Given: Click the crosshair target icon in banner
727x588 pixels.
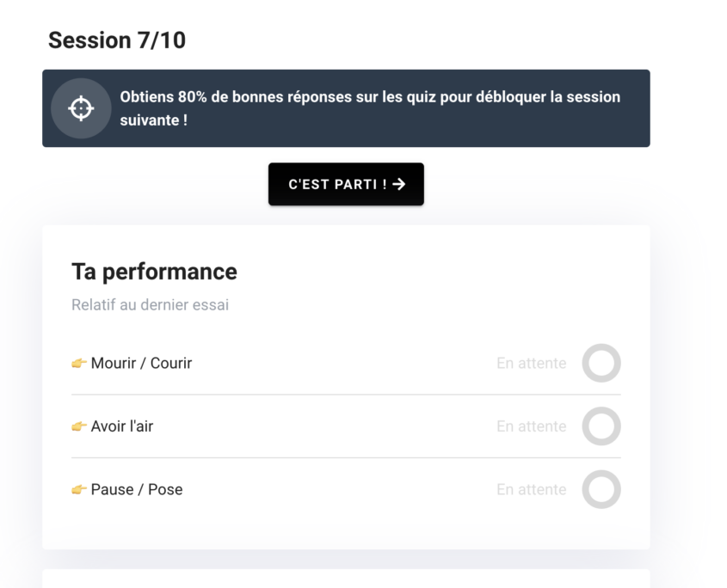Looking at the screenshot, I should (81, 108).
